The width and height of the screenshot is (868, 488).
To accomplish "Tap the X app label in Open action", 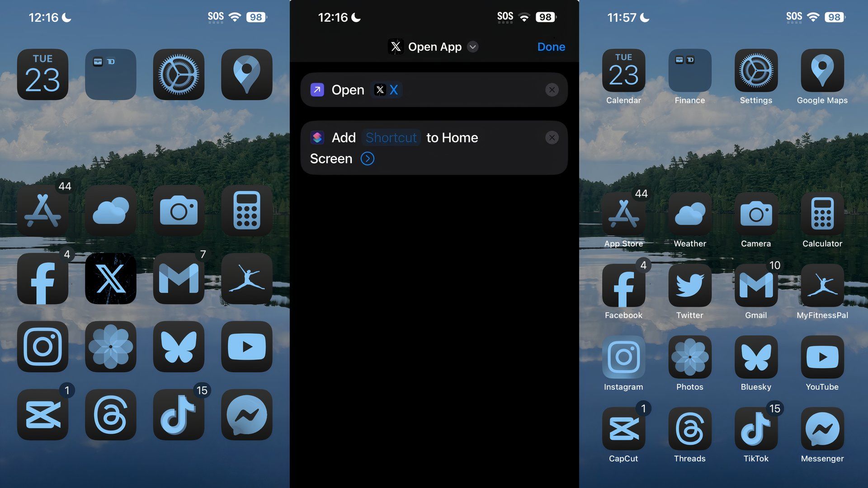I will coord(393,89).
